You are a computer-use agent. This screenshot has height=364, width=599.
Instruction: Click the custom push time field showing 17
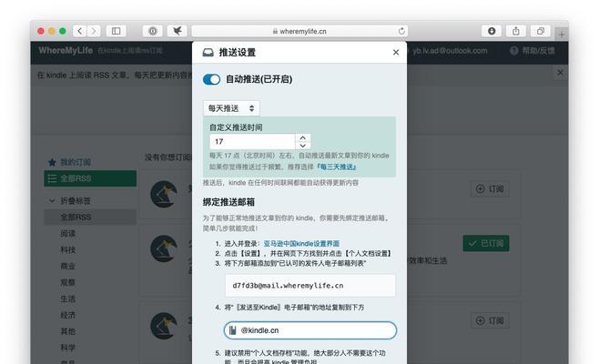[251, 142]
